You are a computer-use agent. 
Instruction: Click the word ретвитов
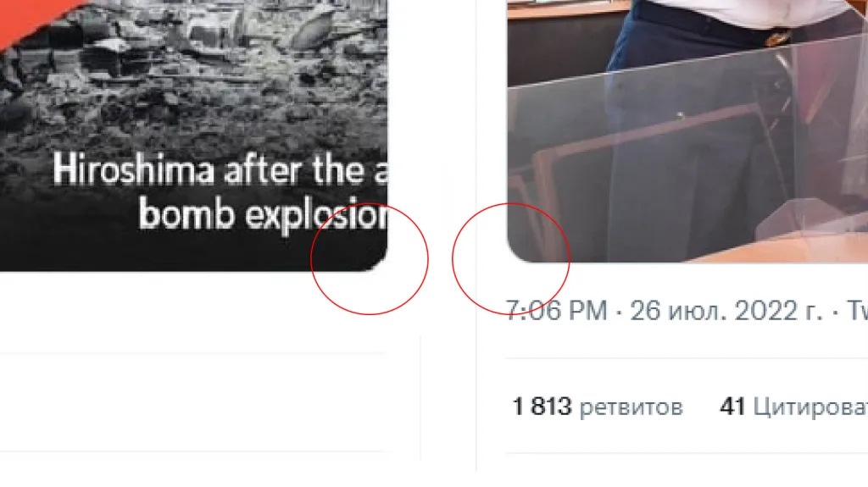point(631,408)
